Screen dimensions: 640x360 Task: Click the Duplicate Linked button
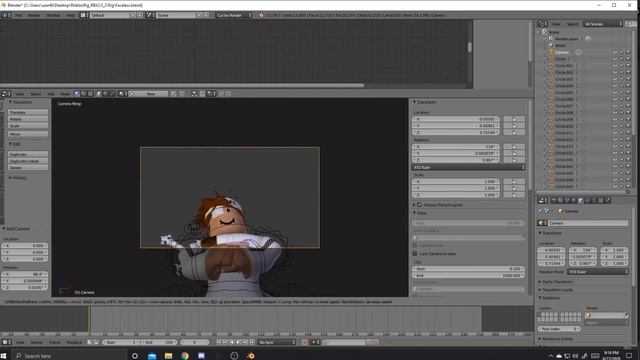pos(28,161)
